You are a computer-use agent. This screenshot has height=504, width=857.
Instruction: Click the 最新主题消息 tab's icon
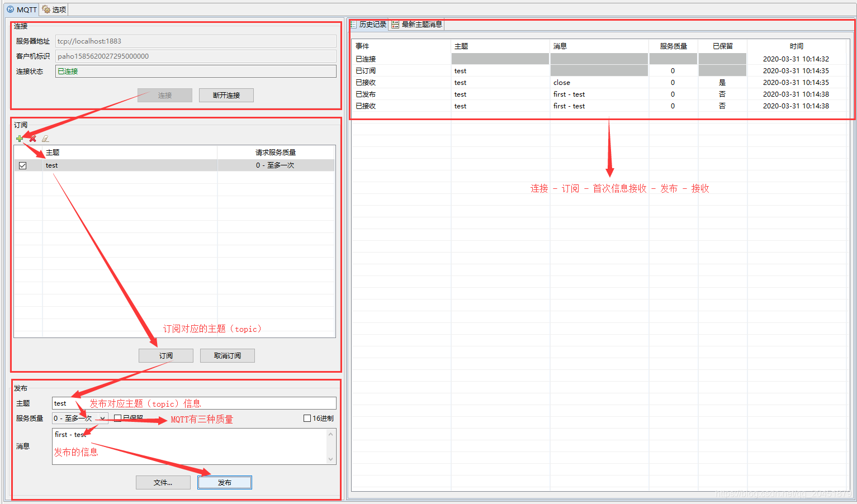[395, 24]
